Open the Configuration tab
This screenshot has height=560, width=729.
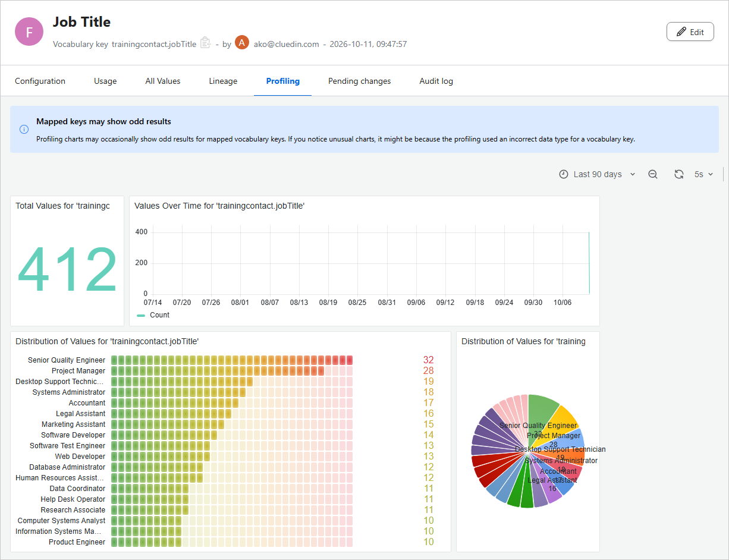point(40,81)
